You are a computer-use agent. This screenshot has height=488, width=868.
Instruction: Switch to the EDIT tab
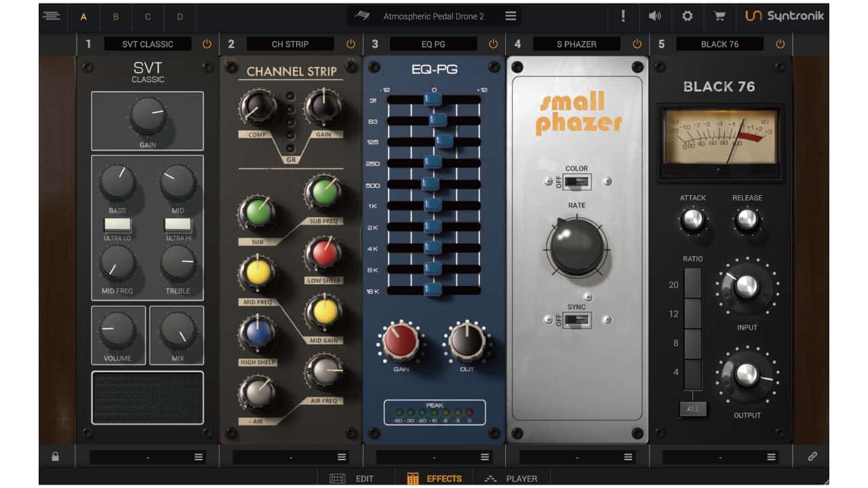point(363,478)
